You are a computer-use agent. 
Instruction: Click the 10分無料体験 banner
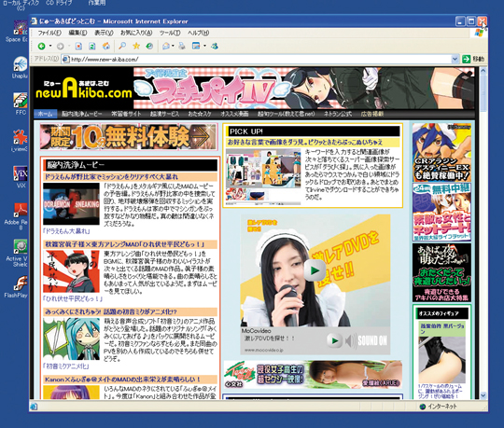pos(129,137)
